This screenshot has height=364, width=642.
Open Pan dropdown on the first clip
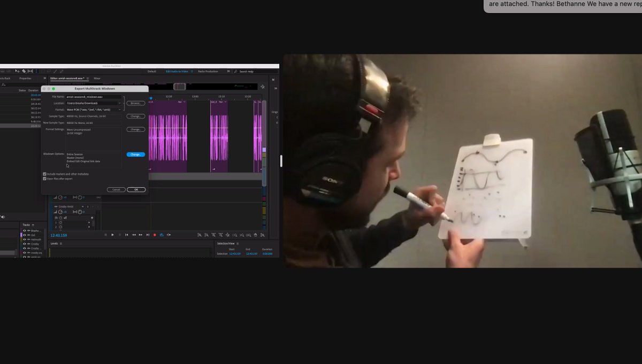point(185,102)
